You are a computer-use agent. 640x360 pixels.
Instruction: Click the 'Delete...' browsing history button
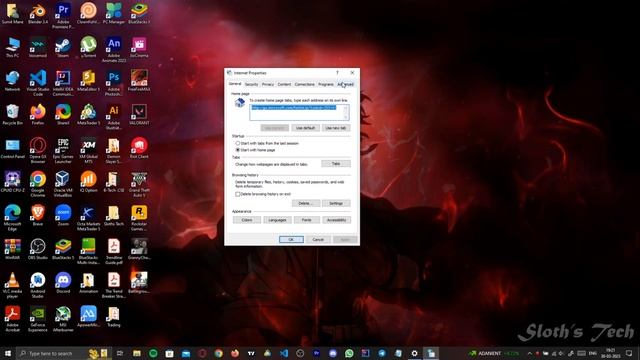[x=305, y=203]
